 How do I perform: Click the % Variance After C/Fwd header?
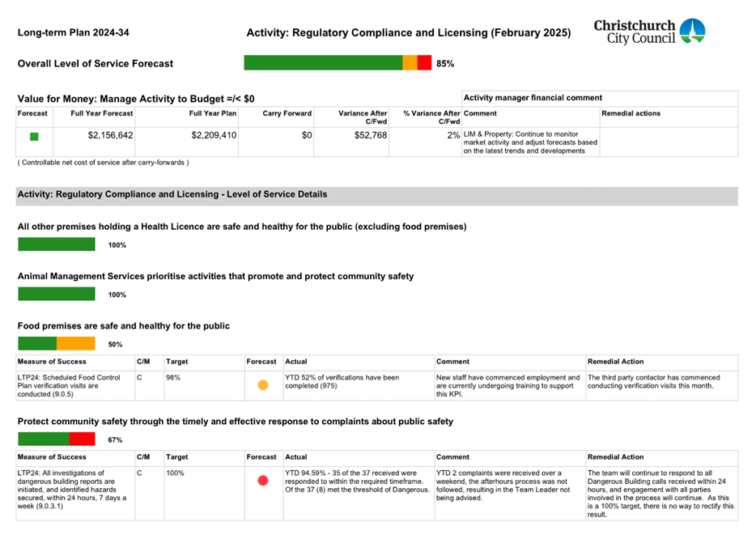tap(431, 117)
